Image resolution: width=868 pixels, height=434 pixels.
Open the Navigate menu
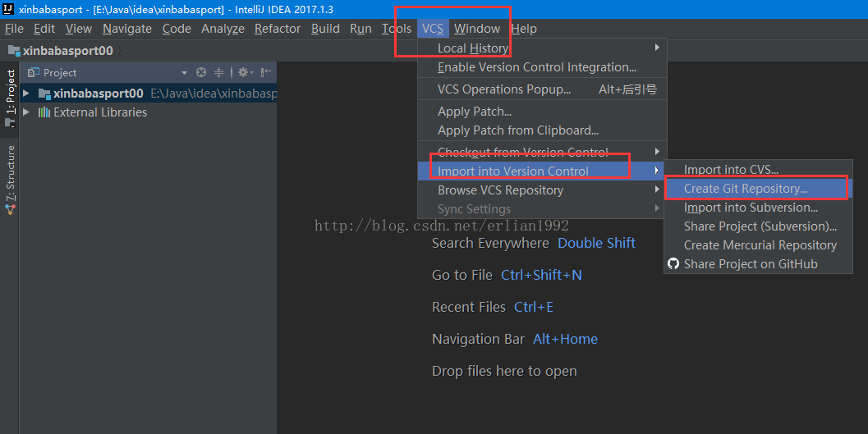tap(127, 29)
